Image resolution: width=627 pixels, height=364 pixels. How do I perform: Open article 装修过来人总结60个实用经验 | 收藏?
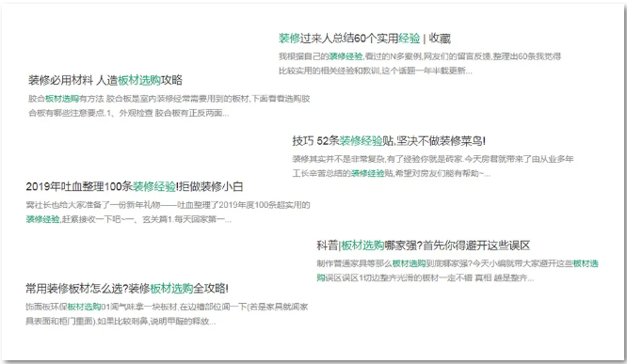click(x=364, y=39)
